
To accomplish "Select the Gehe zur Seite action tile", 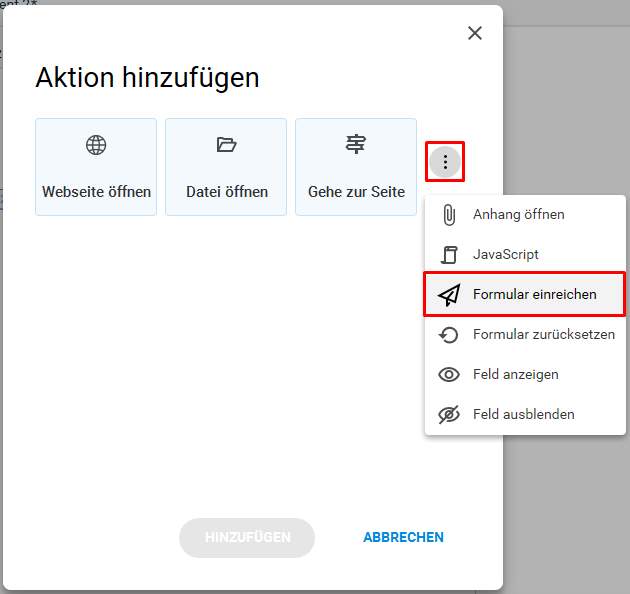I will coord(356,167).
